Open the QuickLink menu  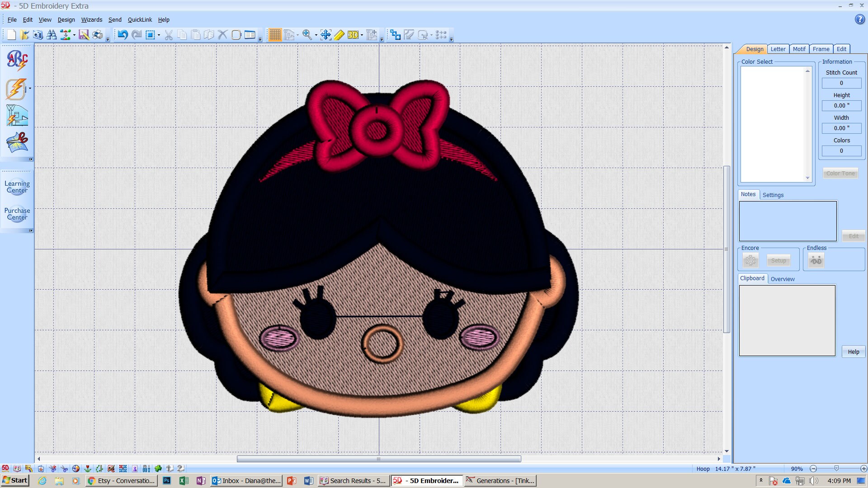tap(140, 19)
